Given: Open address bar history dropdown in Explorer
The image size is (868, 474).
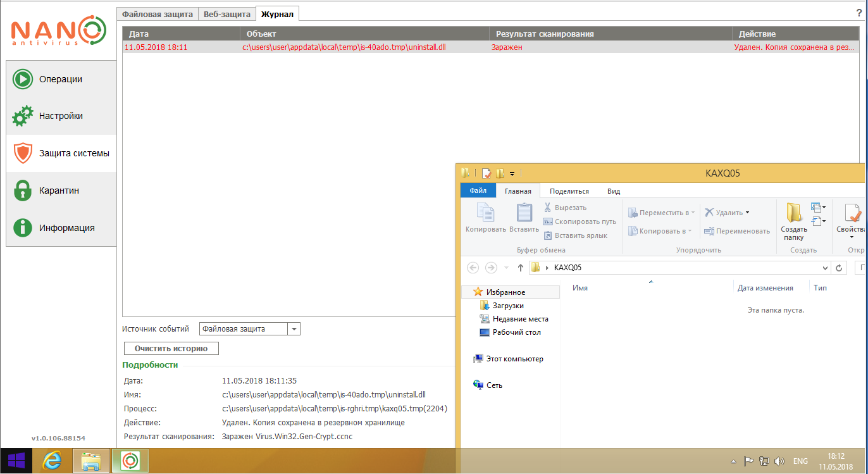Looking at the screenshot, I should tap(824, 268).
